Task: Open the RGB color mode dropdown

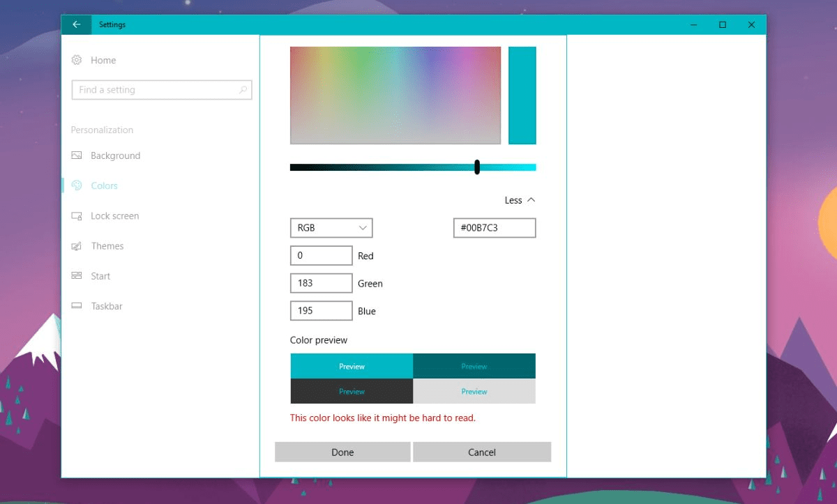Action: pyautogui.click(x=331, y=227)
